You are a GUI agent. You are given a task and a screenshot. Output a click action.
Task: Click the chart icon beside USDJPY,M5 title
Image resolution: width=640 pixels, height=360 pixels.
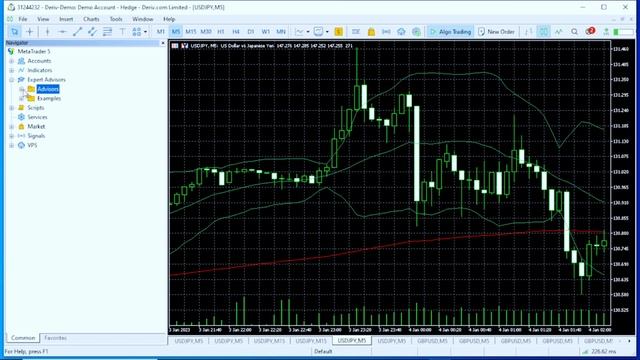(x=184, y=46)
